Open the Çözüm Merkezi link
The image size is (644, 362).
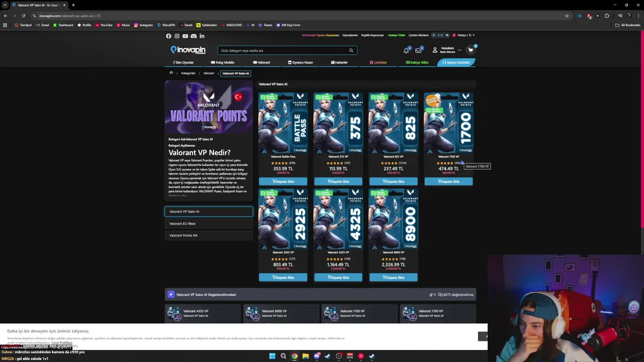419,35
